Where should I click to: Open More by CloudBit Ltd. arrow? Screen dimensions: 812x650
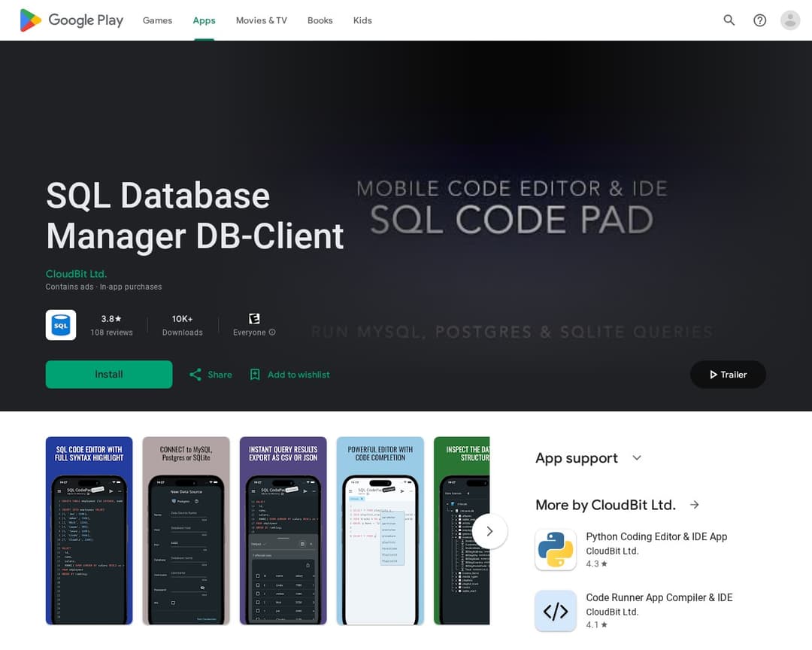[x=695, y=504]
